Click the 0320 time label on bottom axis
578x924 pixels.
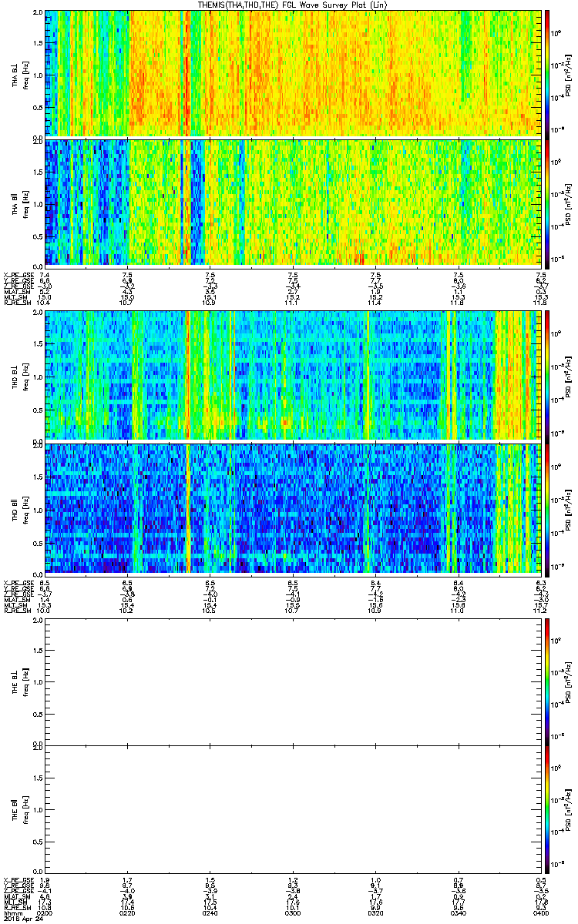[375, 912]
